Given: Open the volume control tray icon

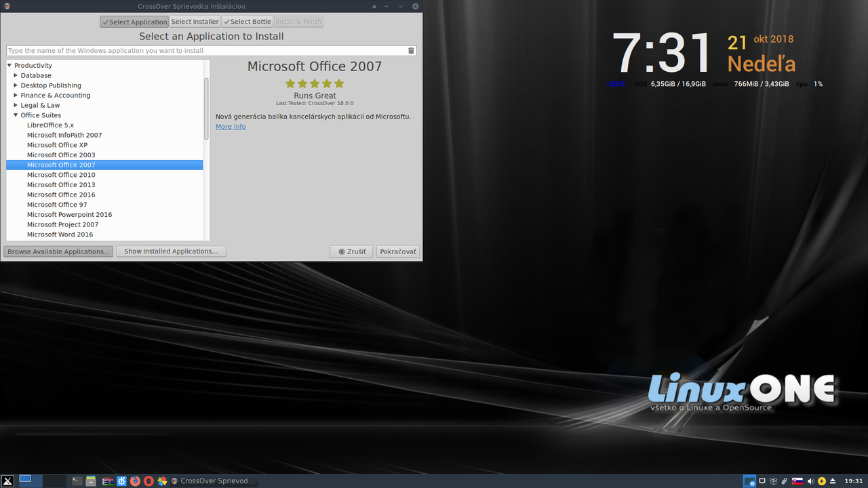Looking at the screenshot, I should click(810, 481).
